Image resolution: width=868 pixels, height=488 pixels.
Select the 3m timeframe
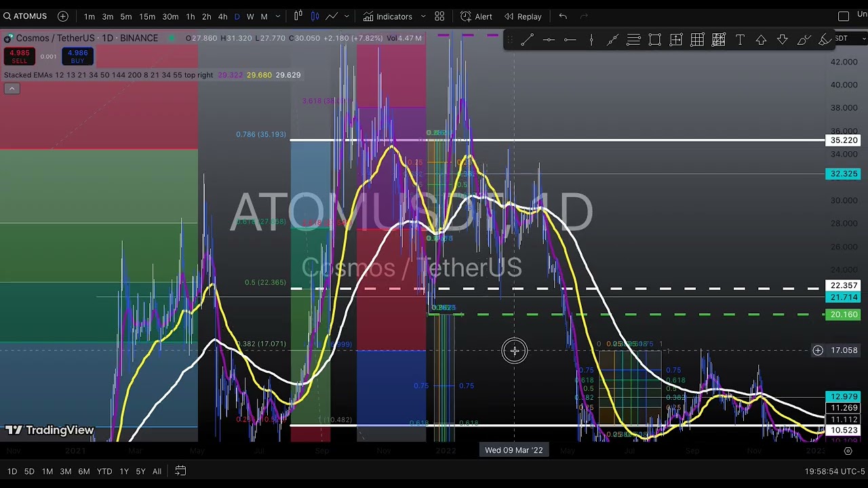pyautogui.click(x=108, y=16)
